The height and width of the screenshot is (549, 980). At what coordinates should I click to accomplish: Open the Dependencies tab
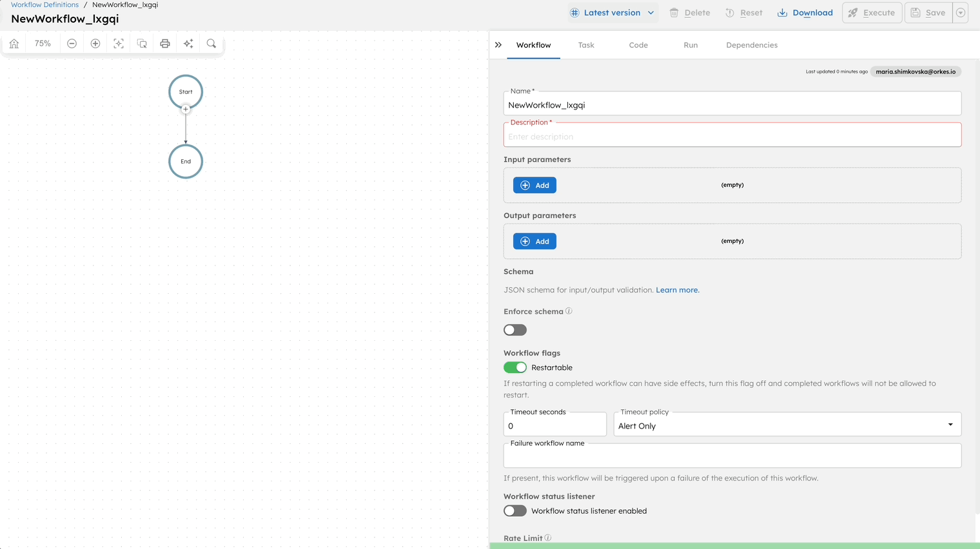[x=751, y=45]
